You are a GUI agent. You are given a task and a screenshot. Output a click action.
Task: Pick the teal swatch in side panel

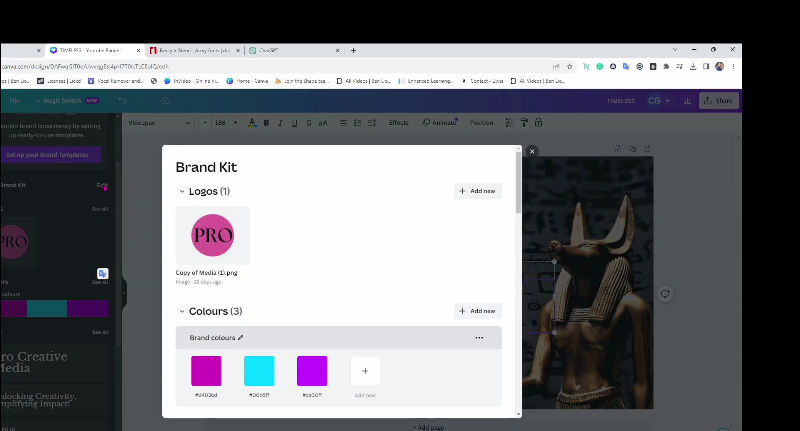point(47,309)
